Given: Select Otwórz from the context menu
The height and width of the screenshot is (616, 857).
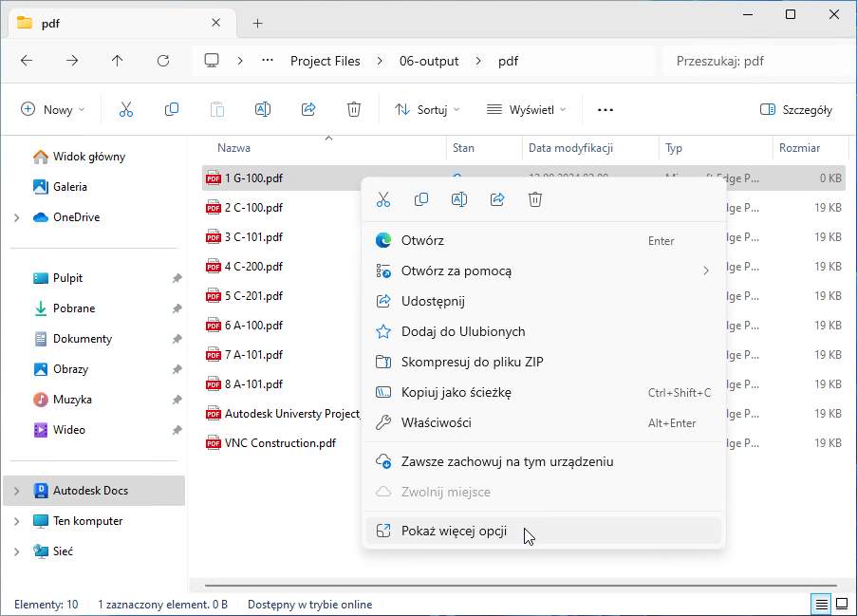Looking at the screenshot, I should (543, 240).
